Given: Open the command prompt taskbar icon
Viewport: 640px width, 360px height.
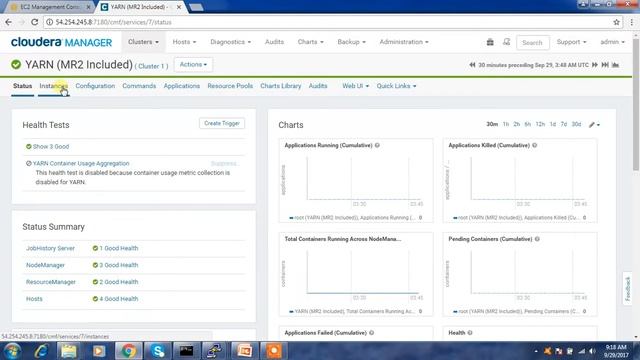Looking at the screenshot, I should click(x=187, y=351).
